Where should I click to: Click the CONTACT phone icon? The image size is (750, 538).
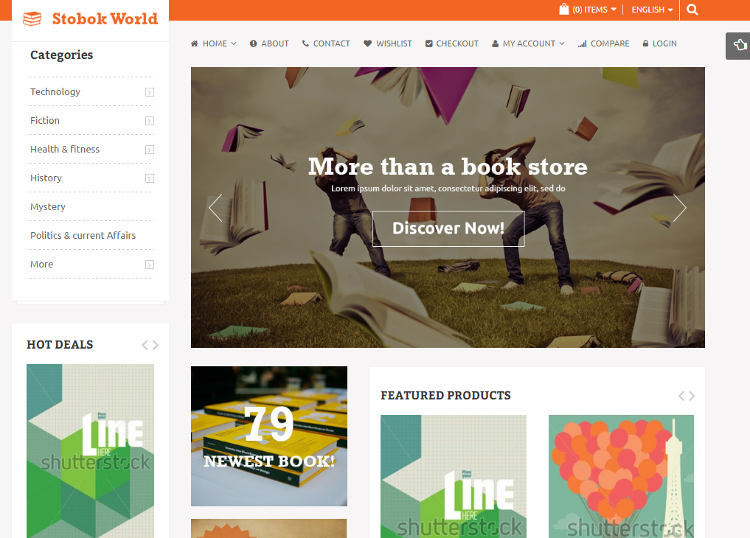click(305, 44)
